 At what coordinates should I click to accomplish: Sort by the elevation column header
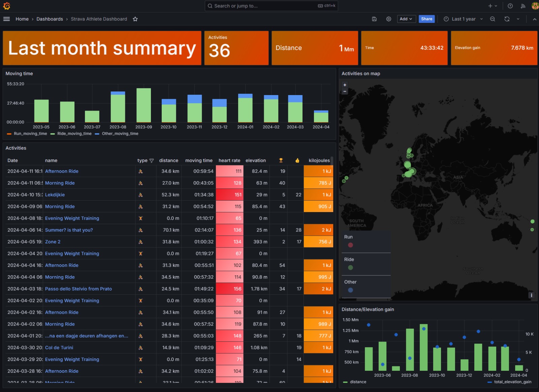(256, 160)
